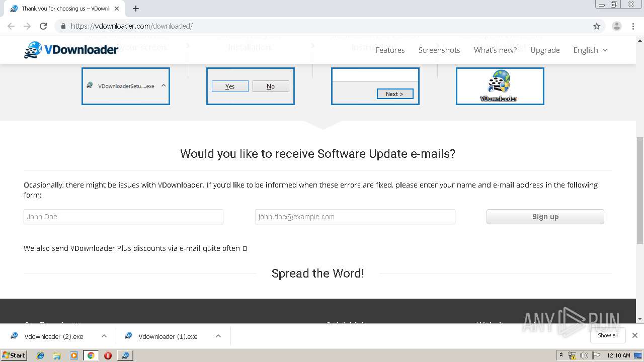Click the file icon of Vdownloader (1).exe
Screen dimensions: 644x362
[x=128, y=336]
